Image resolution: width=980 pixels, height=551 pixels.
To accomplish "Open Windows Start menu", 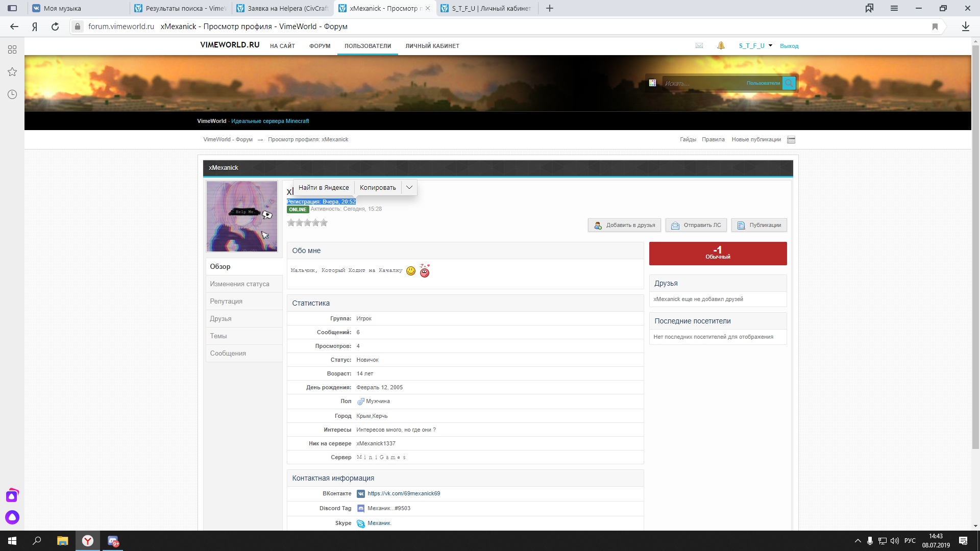I will coord(12,541).
